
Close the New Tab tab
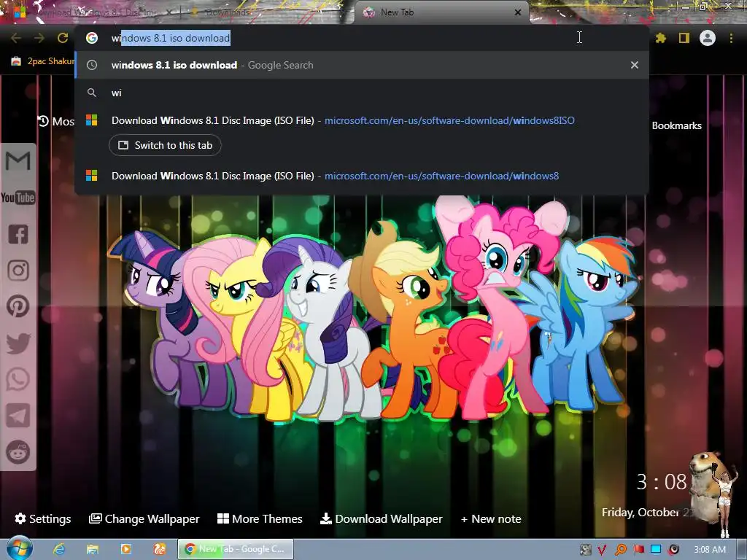pyautogui.click(x=518, y=12)
